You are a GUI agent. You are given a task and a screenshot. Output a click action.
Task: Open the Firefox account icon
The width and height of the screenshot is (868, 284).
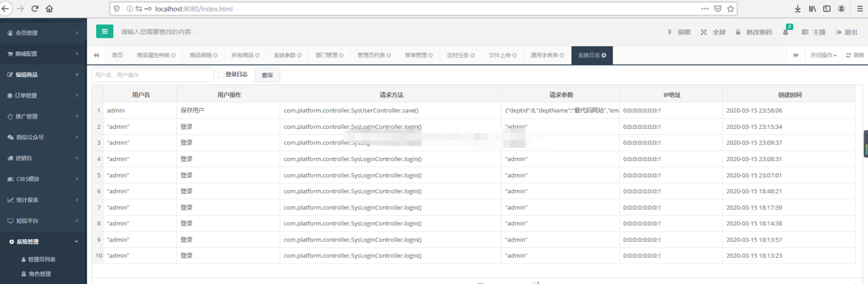tap(842, 8)
